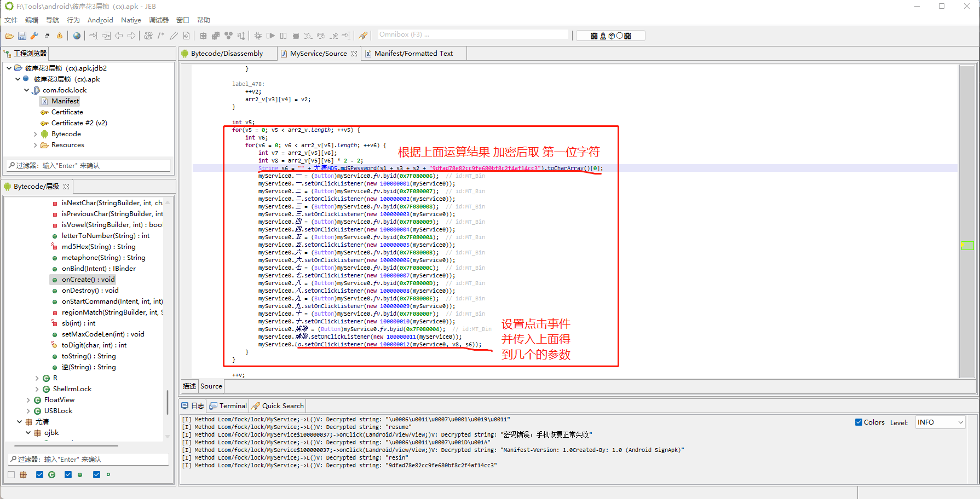980x499 pixels.
Task: Toggle the class (C) filter checkbox
Action: (39, 475)
